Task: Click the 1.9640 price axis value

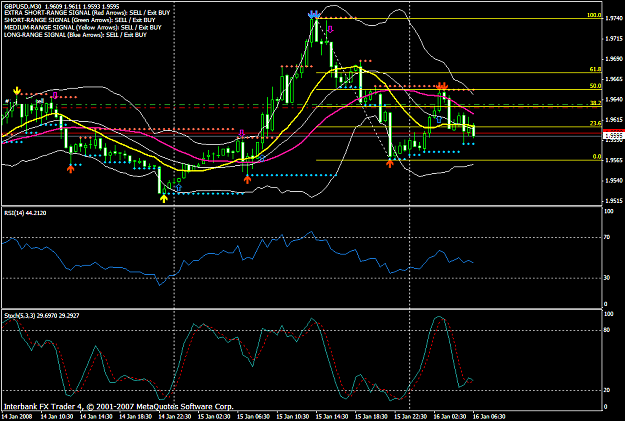Action: [x=614, y=99]
